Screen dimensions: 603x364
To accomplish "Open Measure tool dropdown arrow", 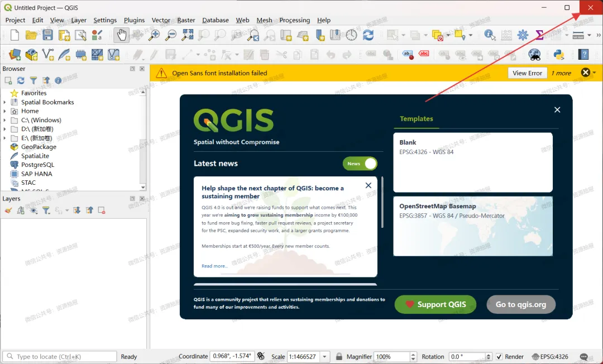I will point(589,35).
